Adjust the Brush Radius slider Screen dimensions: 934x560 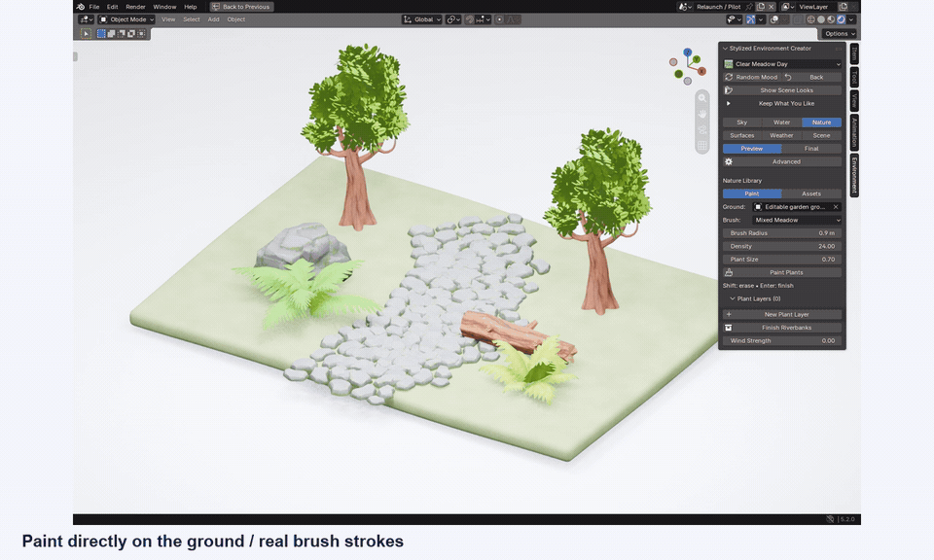(x=782, y=233)
